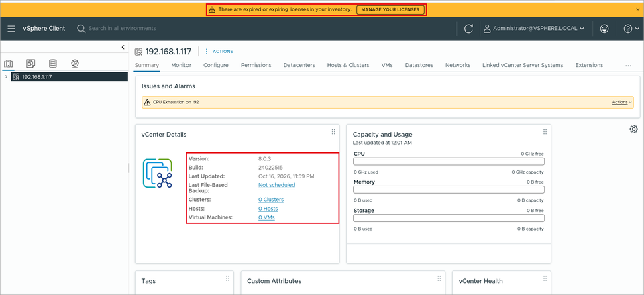Viewport: 644px width, 295px height.
Task: Switch to Storage inventory view
Action: 53,64
